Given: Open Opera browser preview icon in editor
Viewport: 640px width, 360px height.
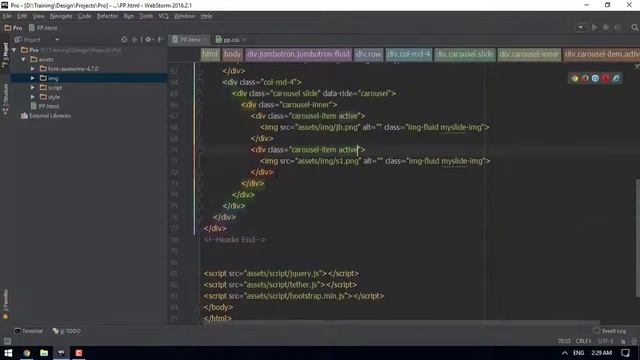Looking at the screenshot, I should click(x=605, y=78).
